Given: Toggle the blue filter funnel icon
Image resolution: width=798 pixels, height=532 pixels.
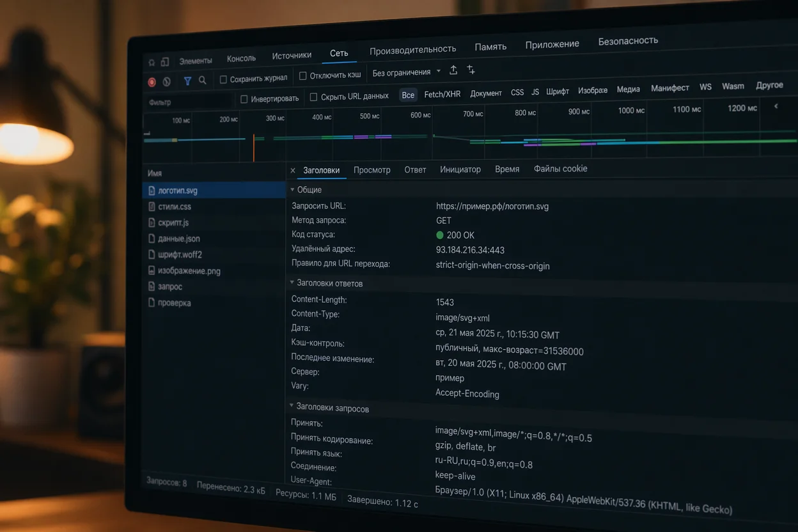Looking at the screenshot, I should pos(187,81).
